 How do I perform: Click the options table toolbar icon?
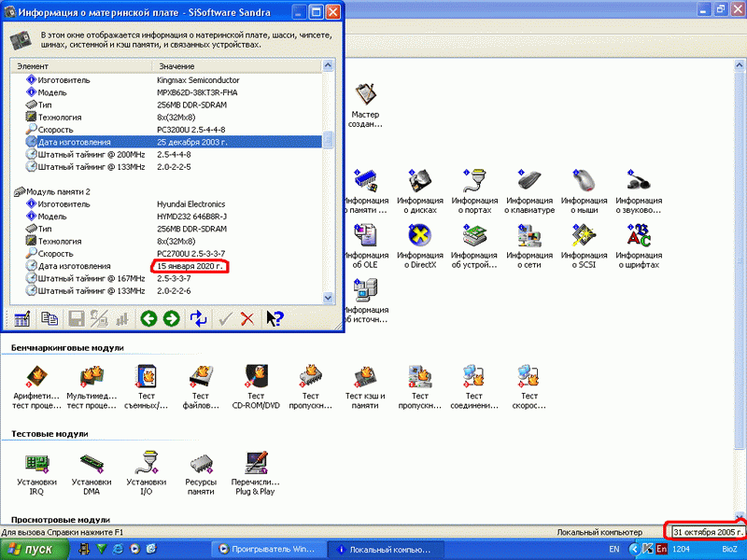tap(21, 318)
